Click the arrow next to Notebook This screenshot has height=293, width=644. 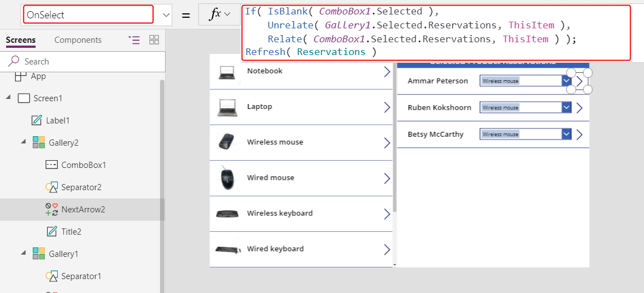(x=387, y=72)
